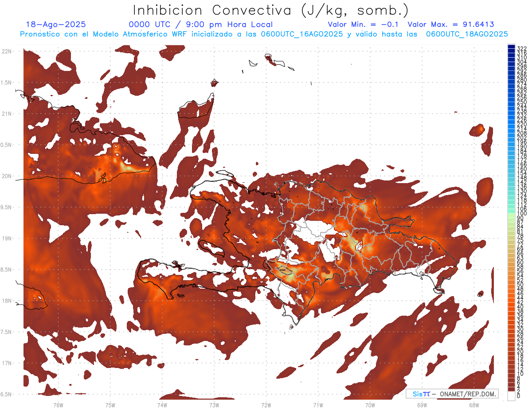Click the color bar value "10"

point(520,374)
